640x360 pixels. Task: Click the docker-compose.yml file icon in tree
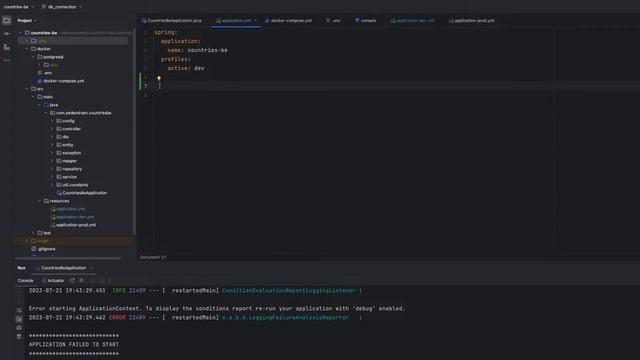pos(40,81)
